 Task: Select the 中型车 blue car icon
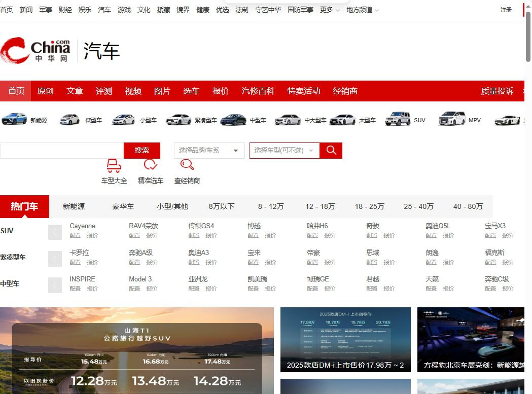233,120
